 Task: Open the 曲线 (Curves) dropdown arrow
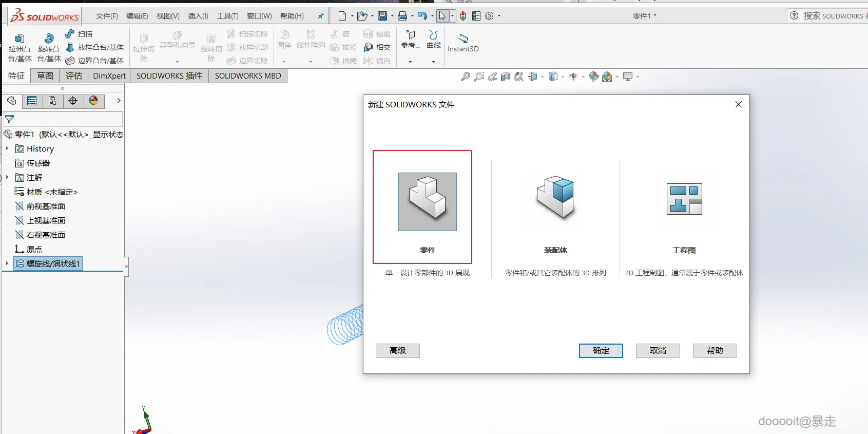tap(434, 62)
